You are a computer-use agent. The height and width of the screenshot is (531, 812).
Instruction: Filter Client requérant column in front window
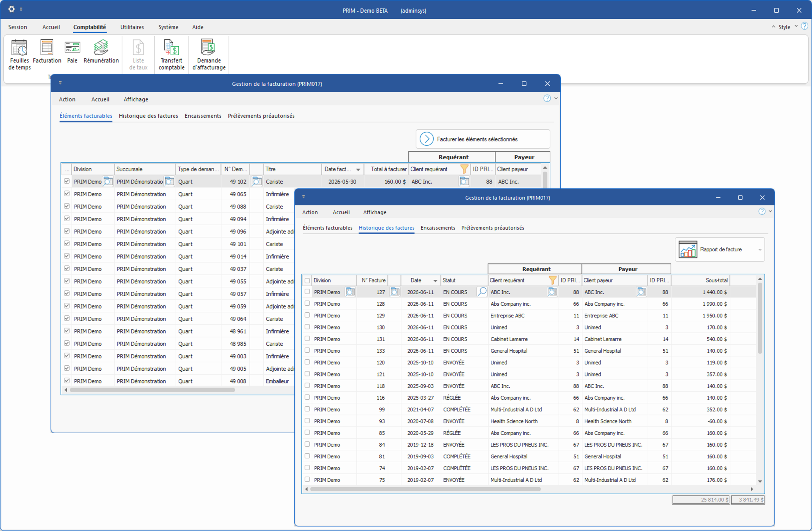point(552,280)
